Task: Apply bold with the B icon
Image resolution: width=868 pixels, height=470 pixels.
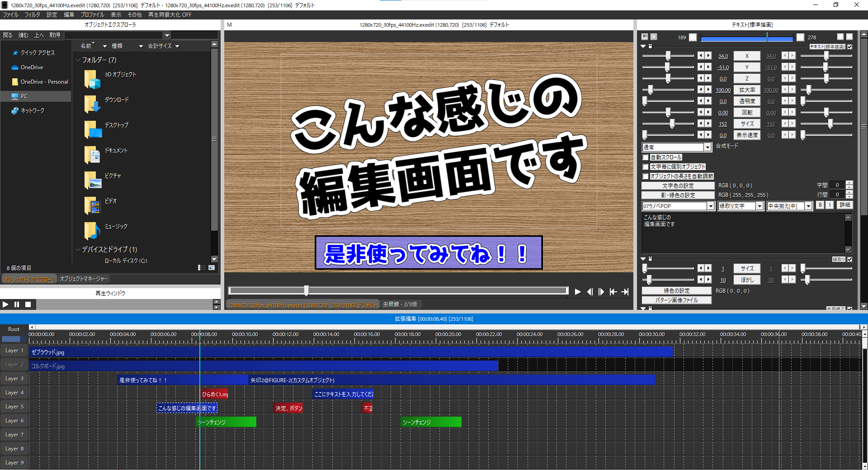Action: tap(820, 205)
